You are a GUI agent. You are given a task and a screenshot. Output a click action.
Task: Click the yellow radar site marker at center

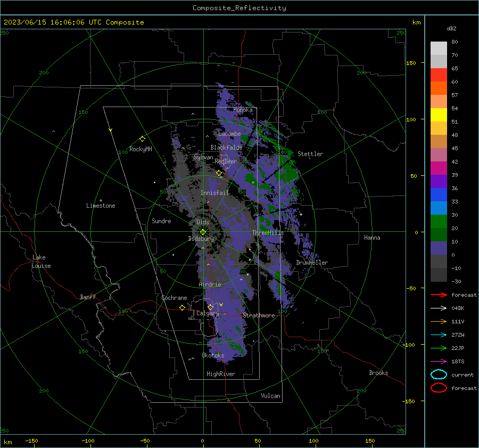(x=203, y=232)
